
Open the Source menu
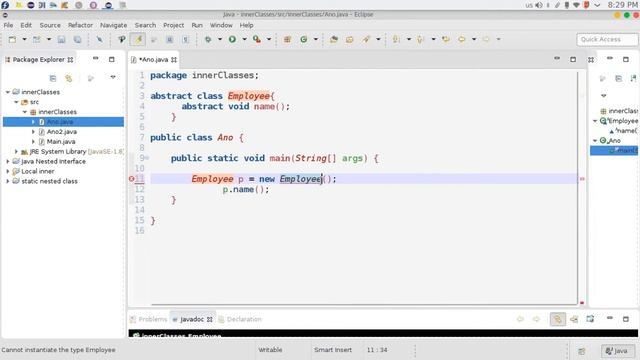[50, 25]
